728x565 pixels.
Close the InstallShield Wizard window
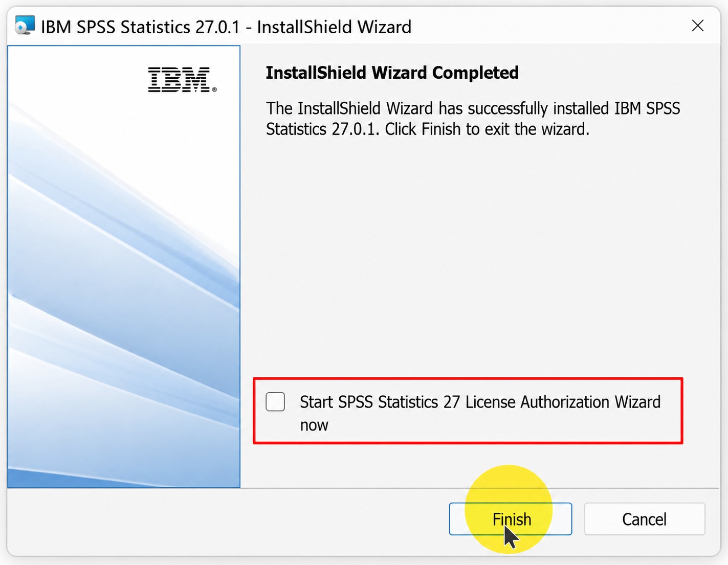click(x=698, y=26)
